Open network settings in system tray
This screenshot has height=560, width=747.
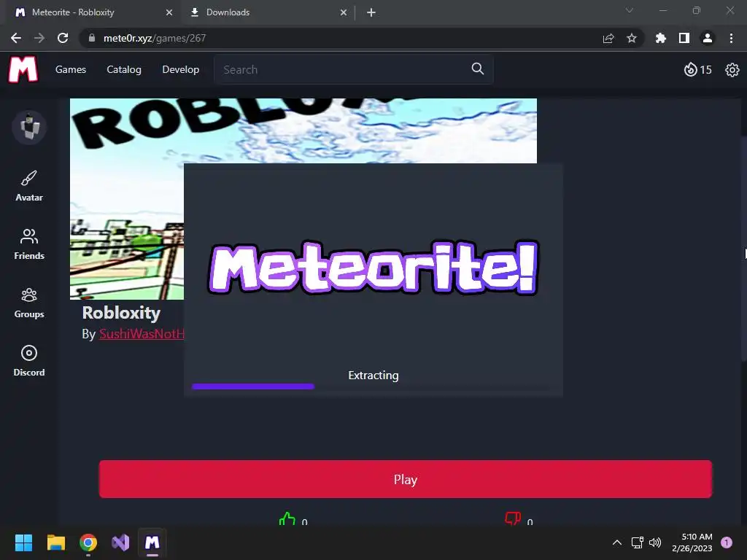[637, 542]
